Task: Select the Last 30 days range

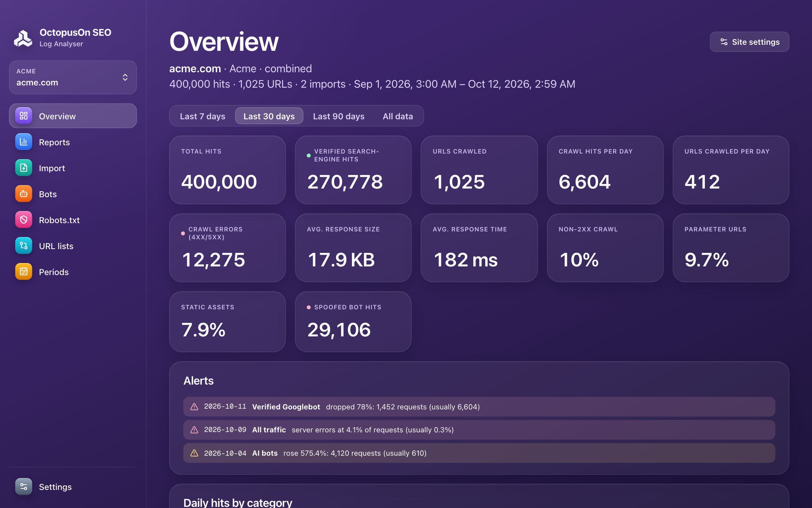Action: [269, 116]
